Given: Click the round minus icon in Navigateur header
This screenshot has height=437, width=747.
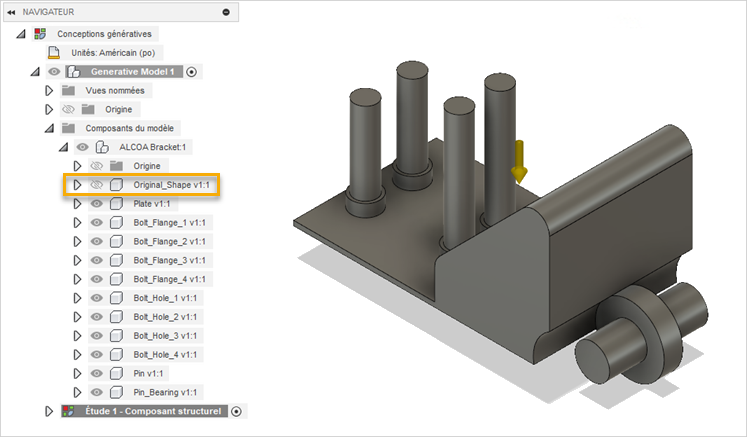Looking at the screenshot, I should click(x=226, y=12).
